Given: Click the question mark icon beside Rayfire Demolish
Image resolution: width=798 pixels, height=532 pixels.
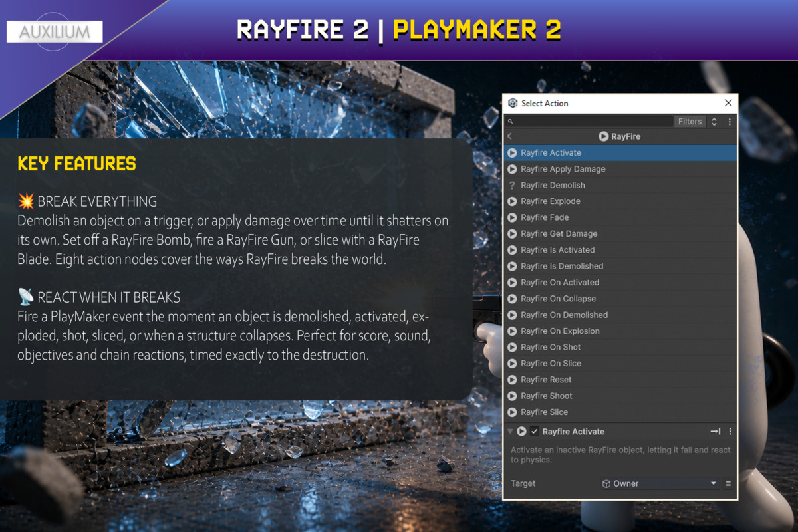Looking at the screenshot, I should coord(512,186).
